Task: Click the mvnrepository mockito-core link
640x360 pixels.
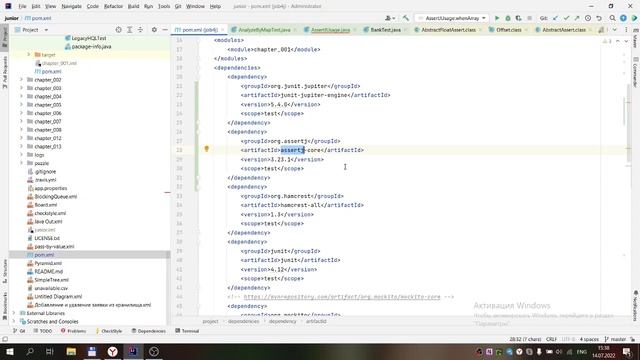Action: point(342,297)
